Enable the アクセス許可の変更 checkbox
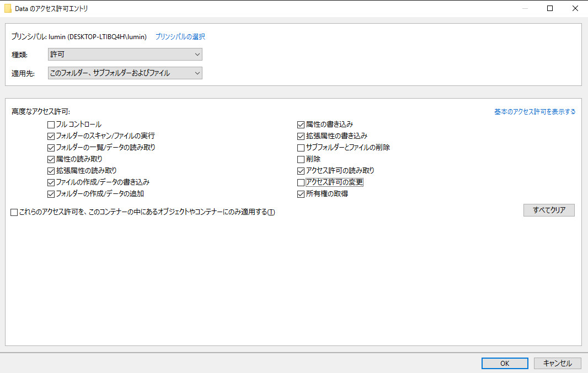Viewport: 588px width, 373px height. (301, 183)
